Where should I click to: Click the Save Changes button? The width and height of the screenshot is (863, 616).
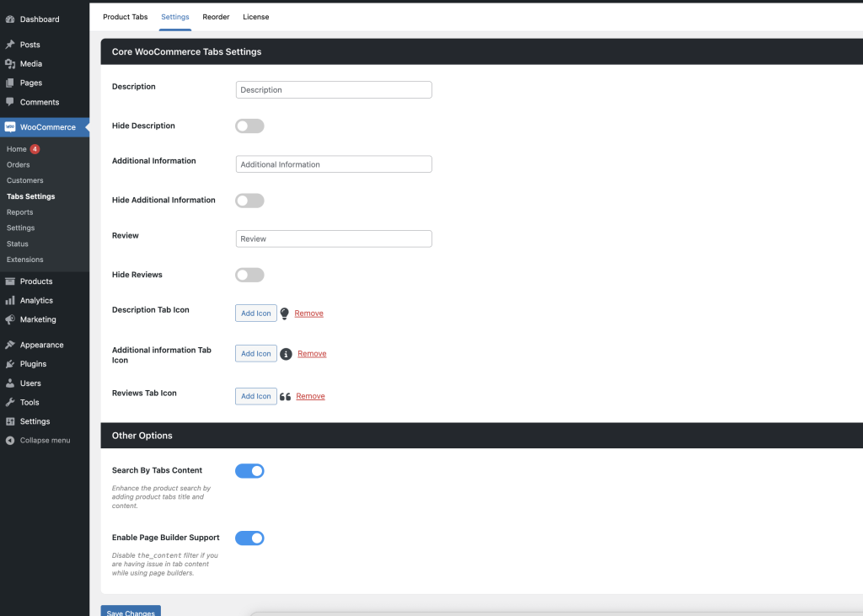click(x=130, y=612)
